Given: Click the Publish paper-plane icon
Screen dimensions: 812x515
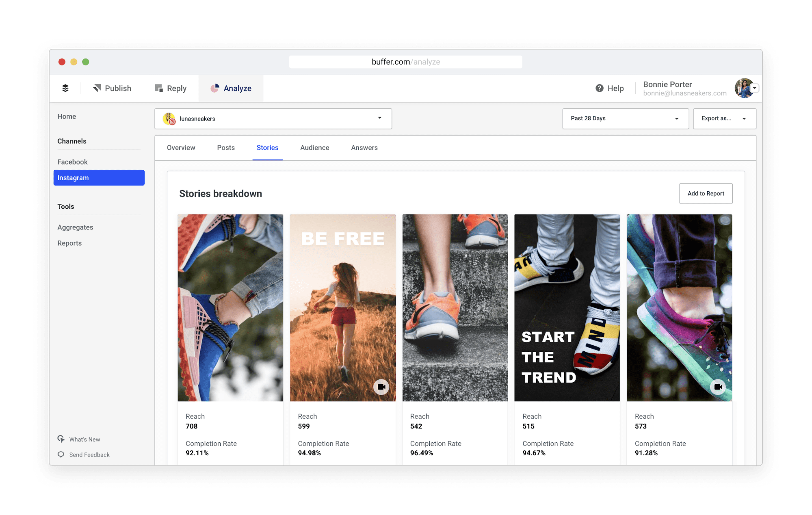Looking at the screenshot, I should 97,88.
